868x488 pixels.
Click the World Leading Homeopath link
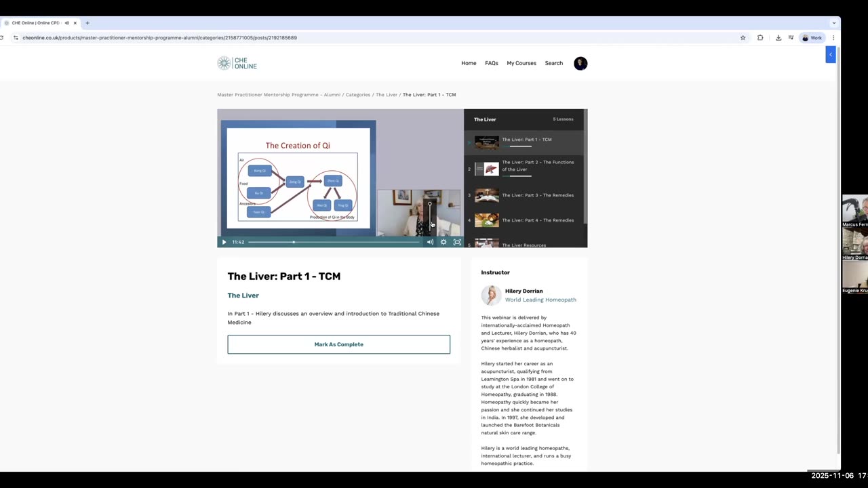click(x=540, y=300)
